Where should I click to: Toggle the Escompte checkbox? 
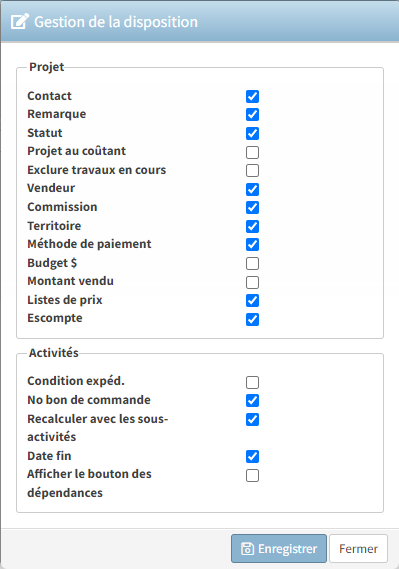(252, 319)
